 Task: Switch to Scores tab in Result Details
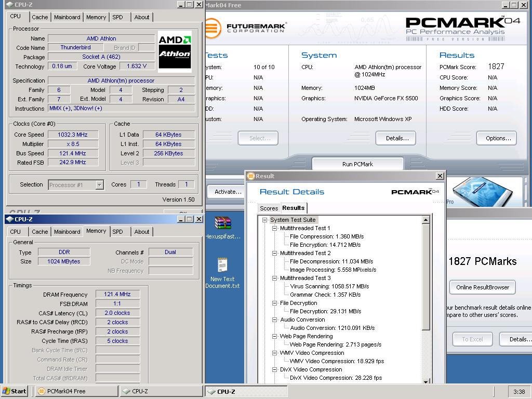click(x=269, y=208)
